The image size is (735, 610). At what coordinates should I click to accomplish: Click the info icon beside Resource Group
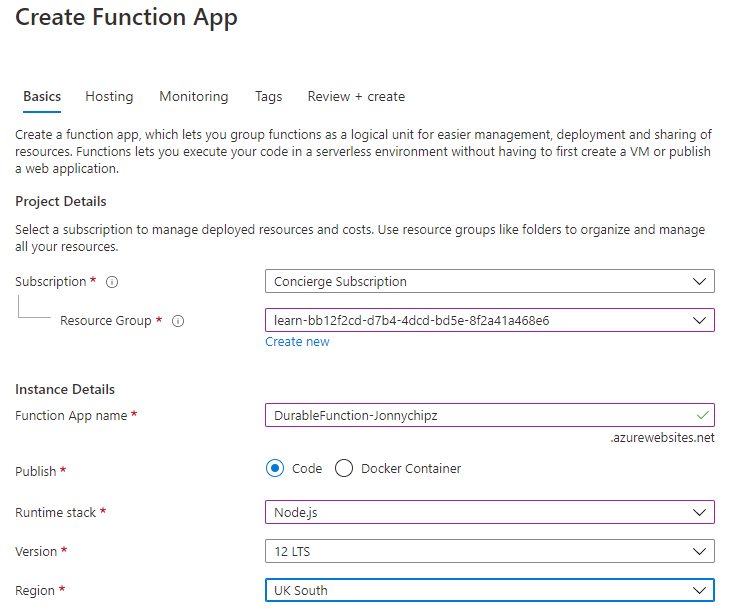point(178,321)
